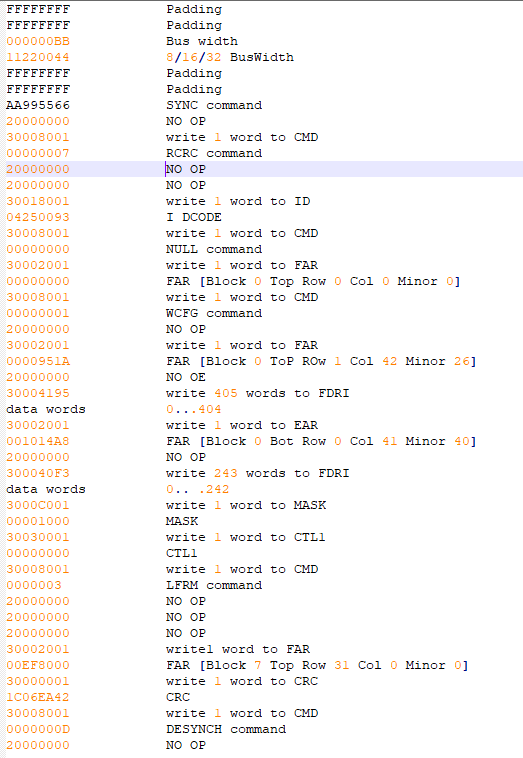Click the hex value 30018001

38,201
